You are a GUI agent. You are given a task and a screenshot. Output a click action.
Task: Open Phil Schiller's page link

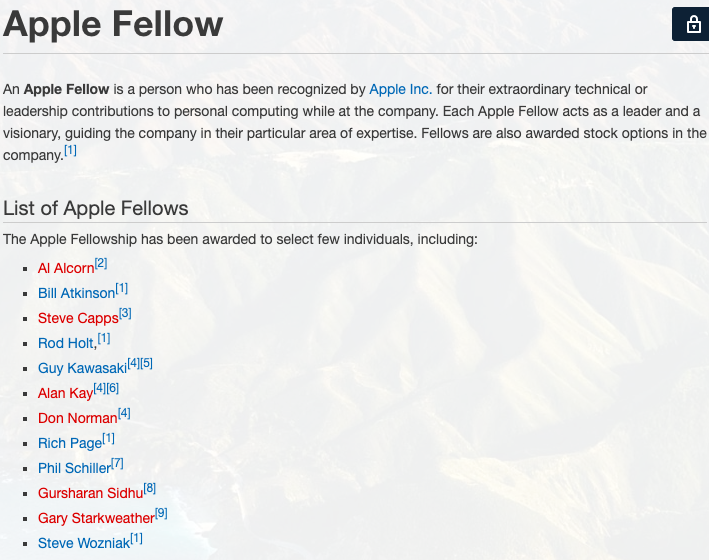click(74, 468)
